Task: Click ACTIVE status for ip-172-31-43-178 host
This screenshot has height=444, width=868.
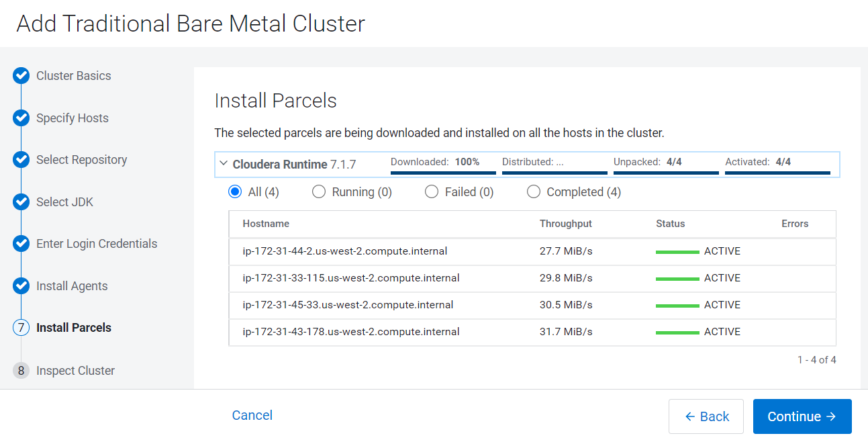Action: [722, 332]
